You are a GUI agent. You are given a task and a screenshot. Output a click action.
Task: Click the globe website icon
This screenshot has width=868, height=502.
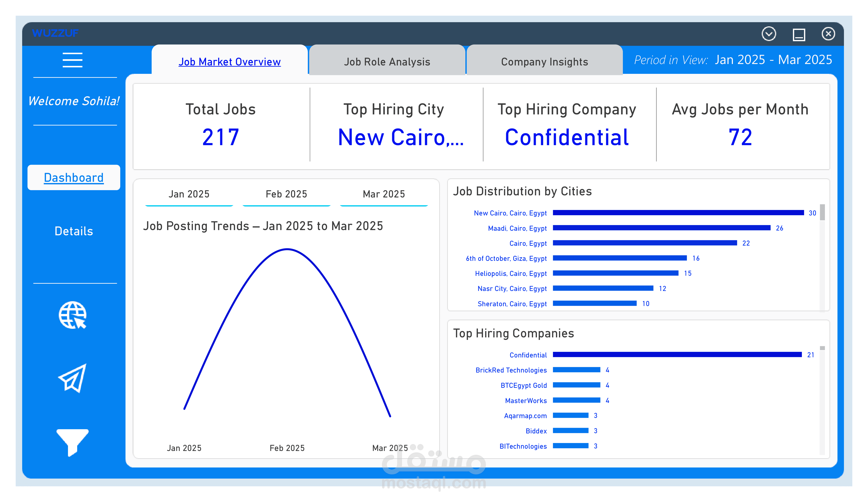click(72, 315)
